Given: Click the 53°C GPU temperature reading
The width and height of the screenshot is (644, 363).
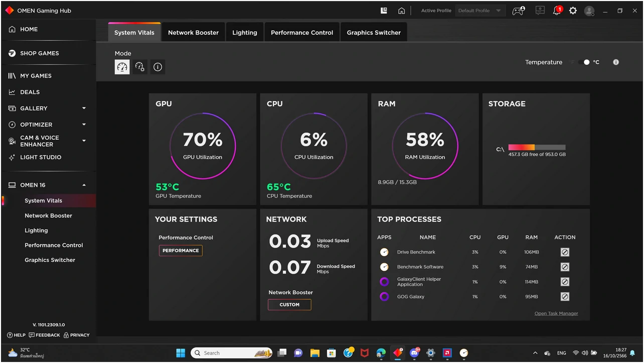Looking at the screenshot, I should pyautogui.click(x=168, y=188).
